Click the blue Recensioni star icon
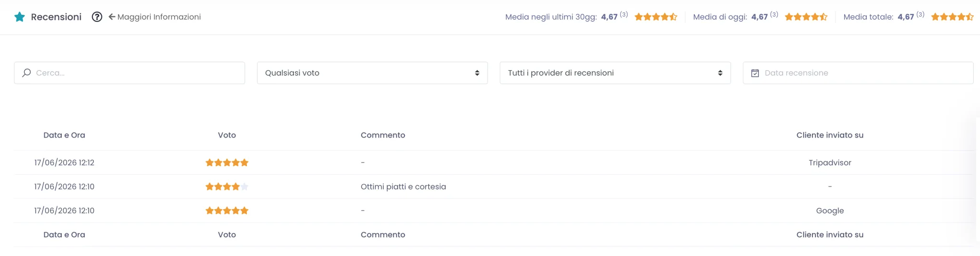 [x=20, y=17]
